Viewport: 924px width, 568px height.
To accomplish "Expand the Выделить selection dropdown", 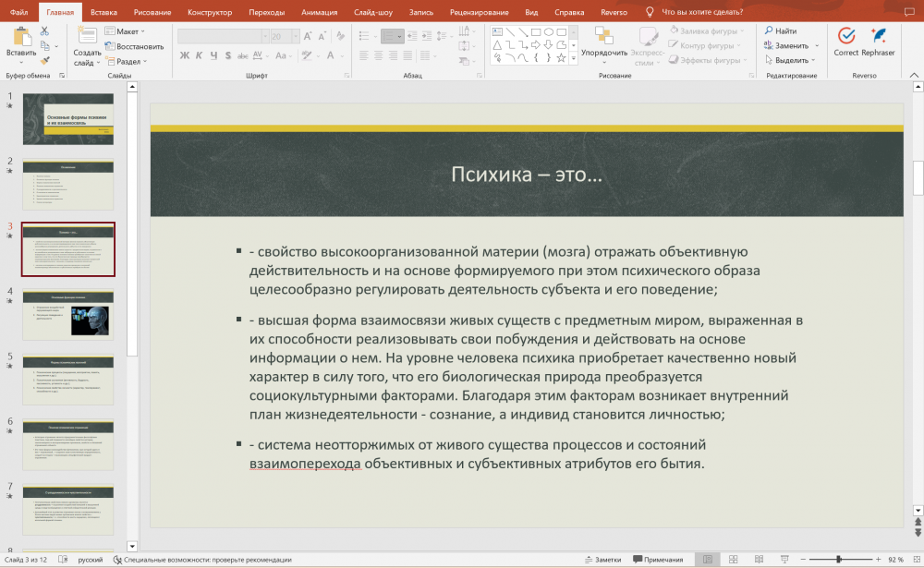I will pyautogui.click(x=791, y=60).
